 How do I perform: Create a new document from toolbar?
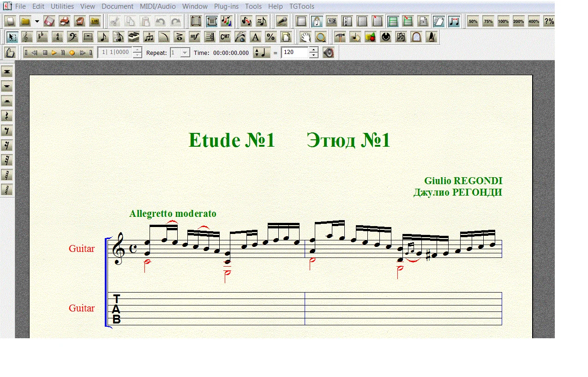[10, 21]
